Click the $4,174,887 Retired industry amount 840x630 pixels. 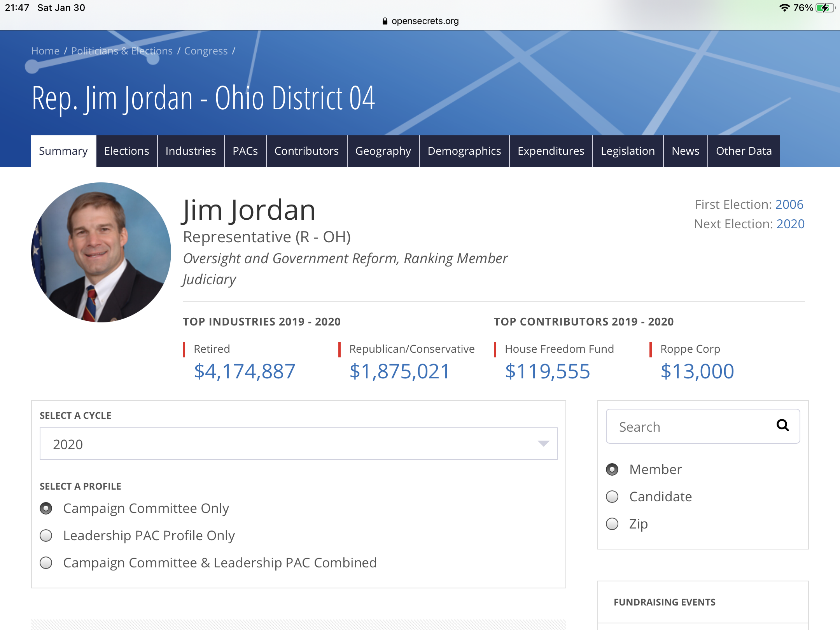pyautogui.click(x=245, y=371)
